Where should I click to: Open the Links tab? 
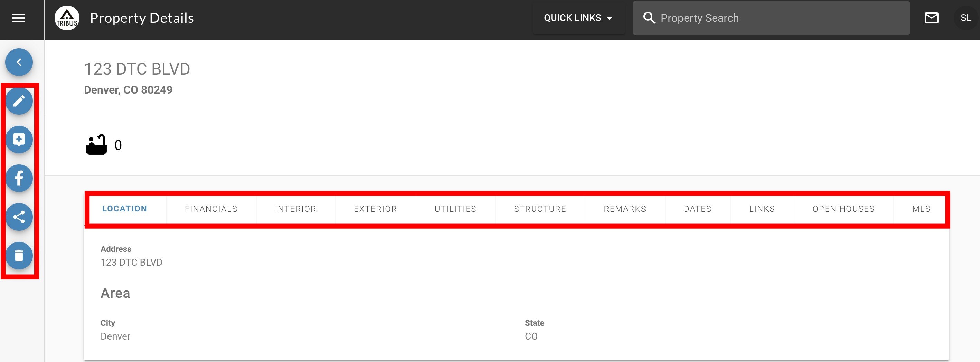click(762, 209)
